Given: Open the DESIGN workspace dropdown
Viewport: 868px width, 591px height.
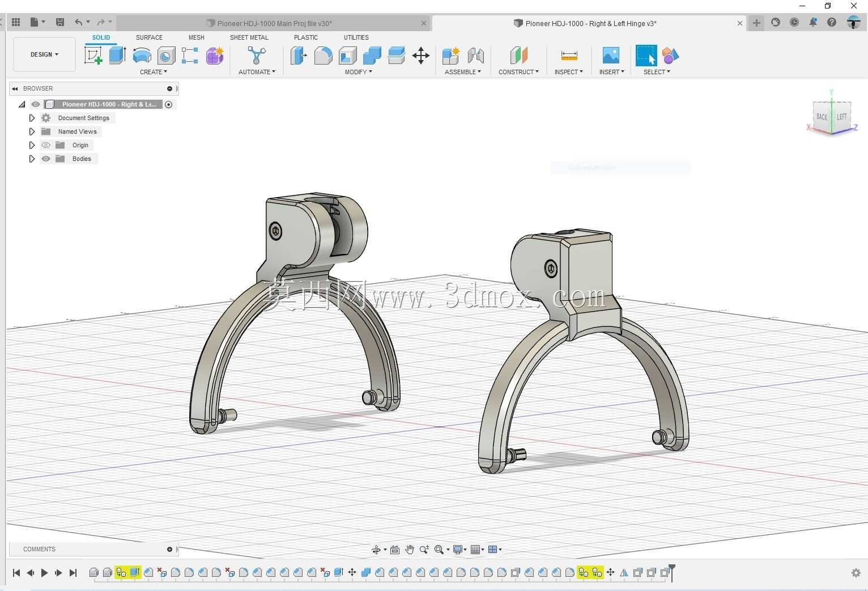Looking at the screenshot, I should (44, 54).
